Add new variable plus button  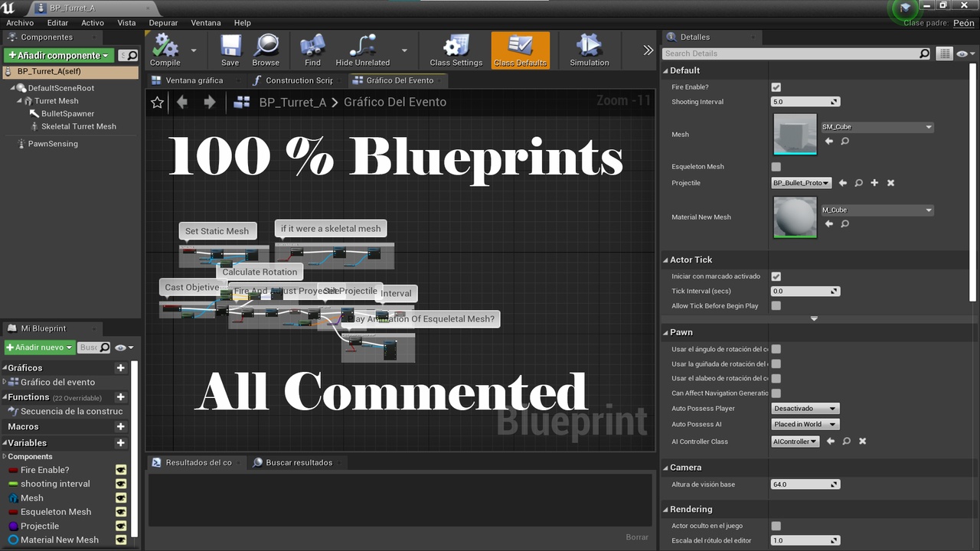point(120,443)
